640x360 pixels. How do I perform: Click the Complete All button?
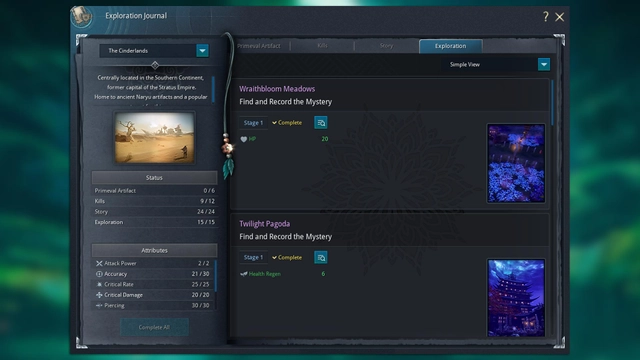(x=154, y=327)
